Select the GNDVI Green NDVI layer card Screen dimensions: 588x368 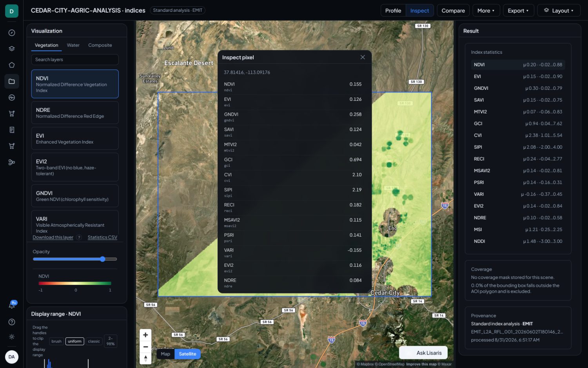pos(75,196)
